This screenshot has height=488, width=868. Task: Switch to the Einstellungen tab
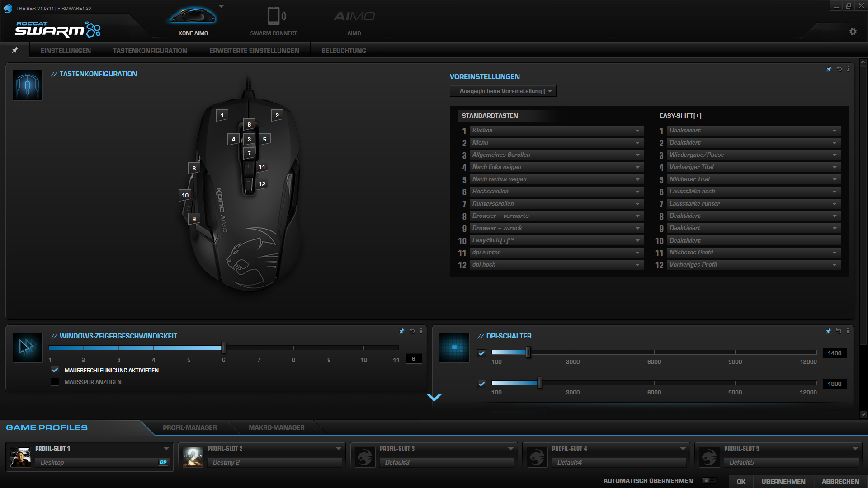tap(66, 51)
